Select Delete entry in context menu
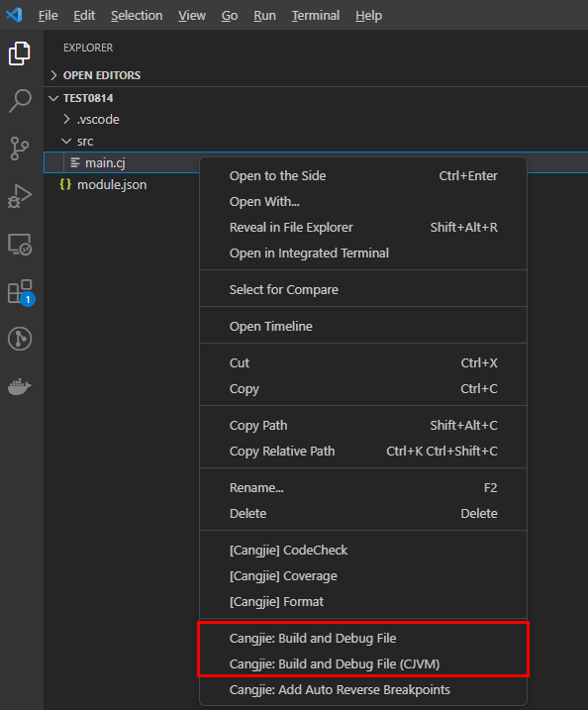This screenshot has height=710, width=588. pyautogui.click(x=363, y=514)
